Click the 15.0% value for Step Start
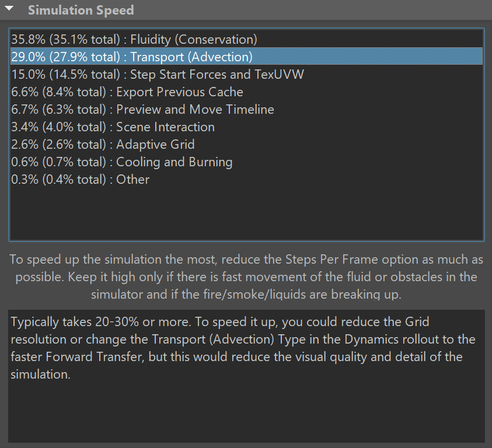The width and height of the screenshot is (492, 448). [x=28, y=75]
